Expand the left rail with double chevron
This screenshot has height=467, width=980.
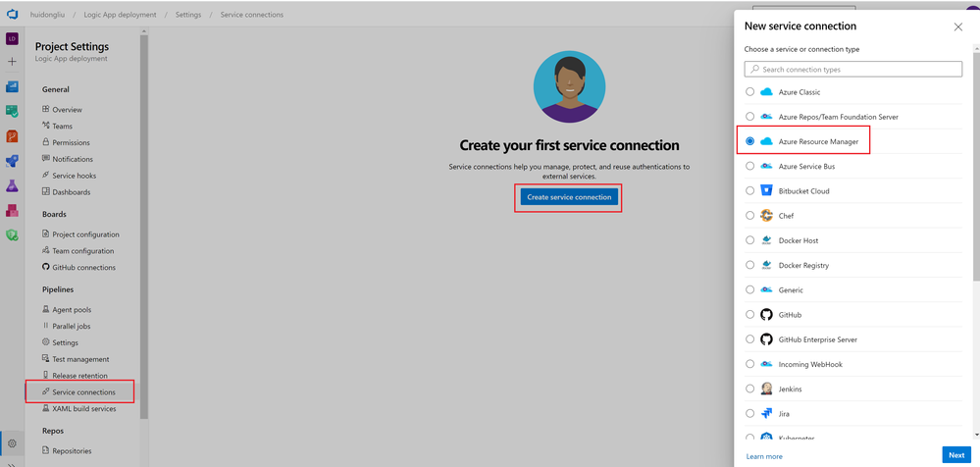pyautogui.click(x=12, y=464)
